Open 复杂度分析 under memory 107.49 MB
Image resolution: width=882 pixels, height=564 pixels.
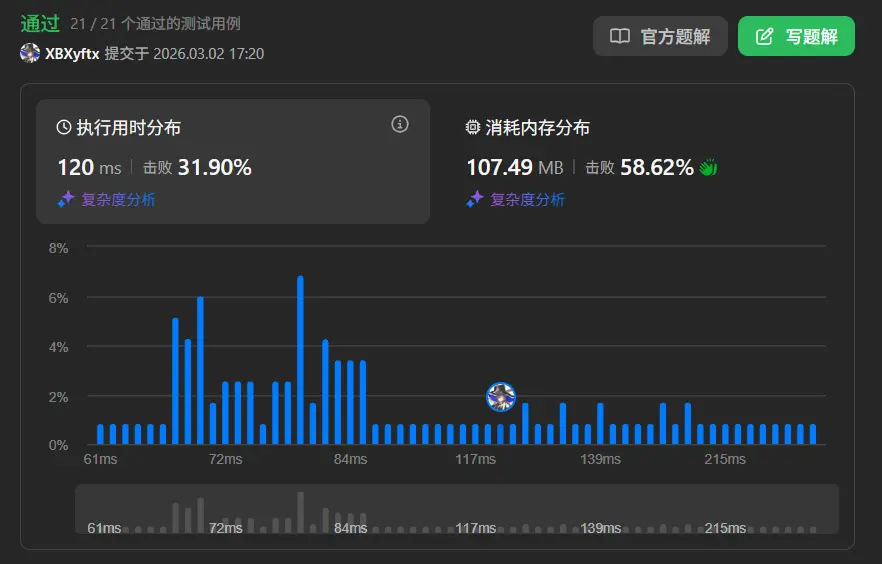(x=527, y=200)
